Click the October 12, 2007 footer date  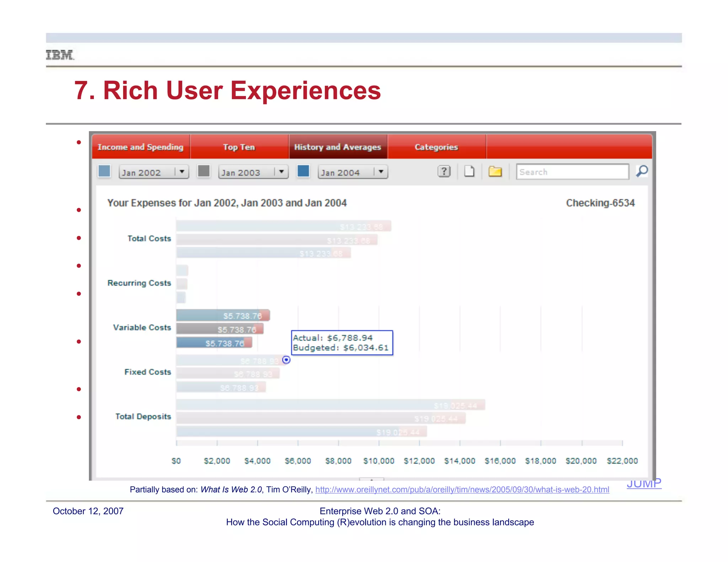(x=88, y=511)
